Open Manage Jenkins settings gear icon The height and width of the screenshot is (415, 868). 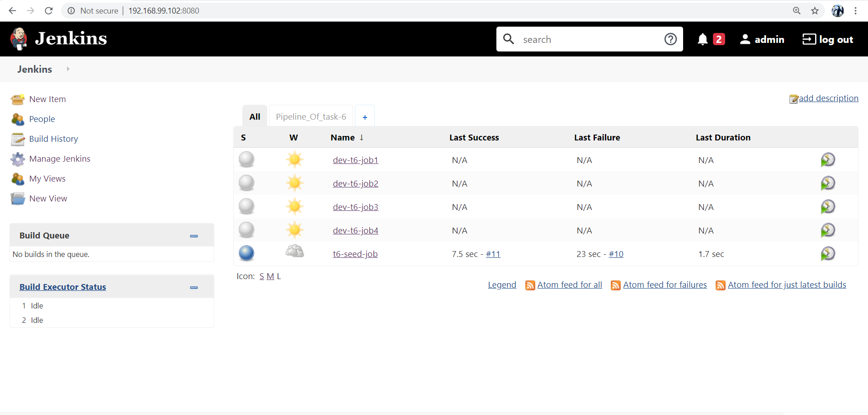coord(17,159)
